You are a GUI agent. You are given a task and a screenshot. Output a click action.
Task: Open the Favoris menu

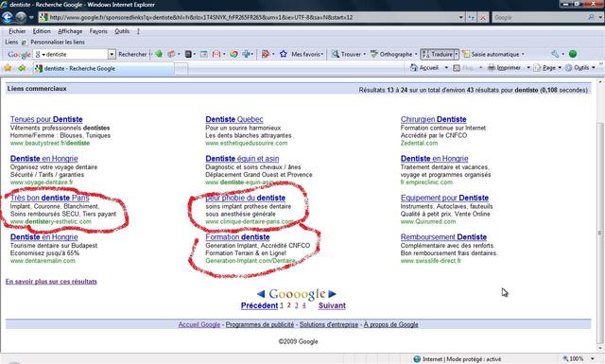click(98, 31)
